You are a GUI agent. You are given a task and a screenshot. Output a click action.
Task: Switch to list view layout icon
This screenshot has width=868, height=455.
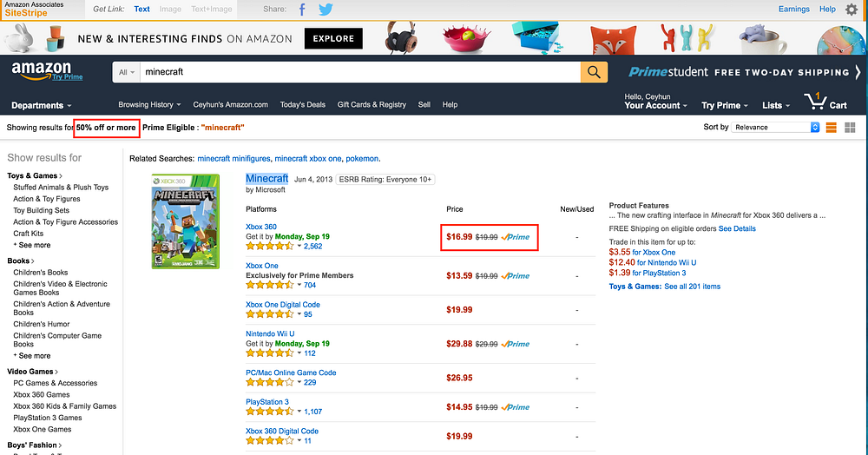coord(831,128)
